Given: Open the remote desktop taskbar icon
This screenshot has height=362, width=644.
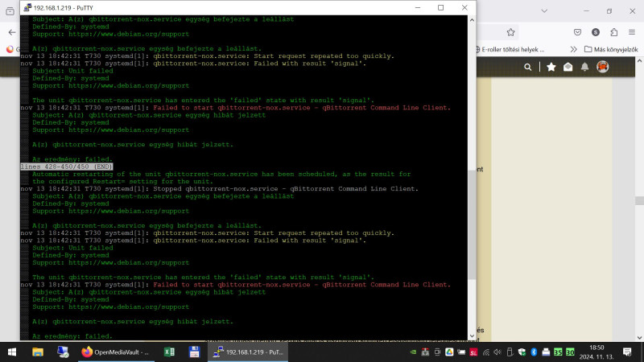Looking at the screenshot, I should point(63,352).
